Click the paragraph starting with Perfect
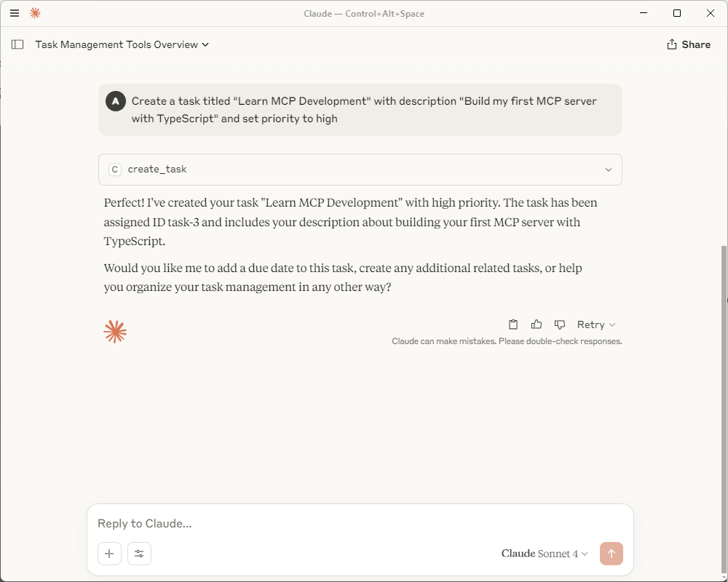 point(351,222)
